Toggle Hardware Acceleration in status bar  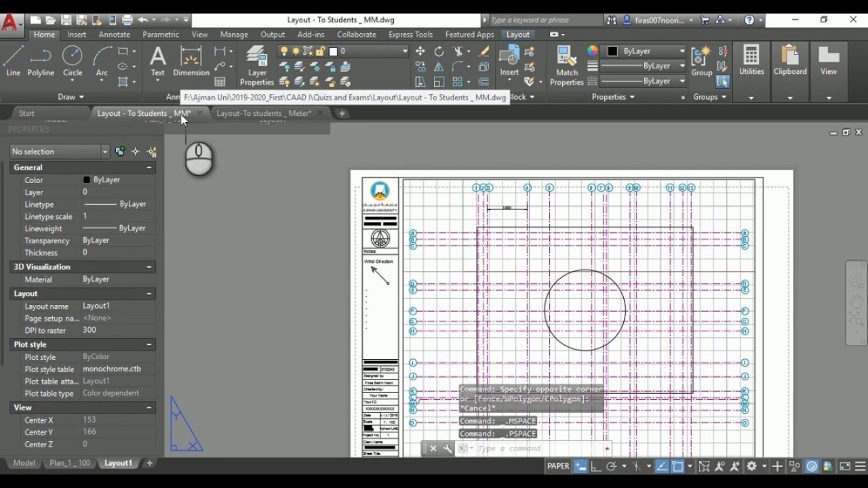pyautogui.click(x=812, y=466)
